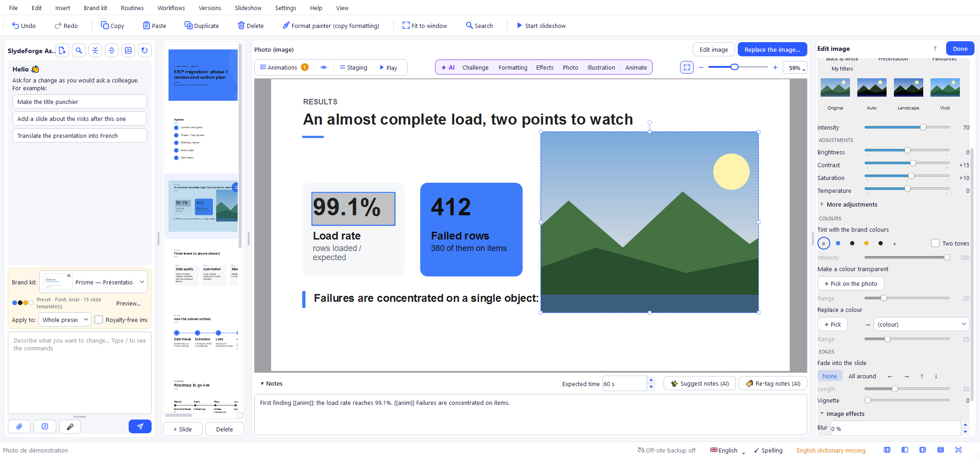Click the collapse arrows icon in assistant header
The image size is (980, 458).
coord(95,51)
